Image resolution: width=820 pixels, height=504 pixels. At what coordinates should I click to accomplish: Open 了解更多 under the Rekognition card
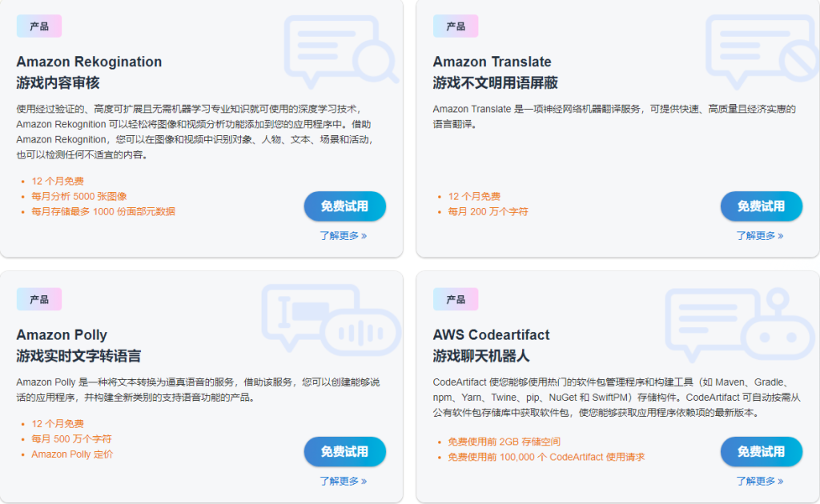344,235
